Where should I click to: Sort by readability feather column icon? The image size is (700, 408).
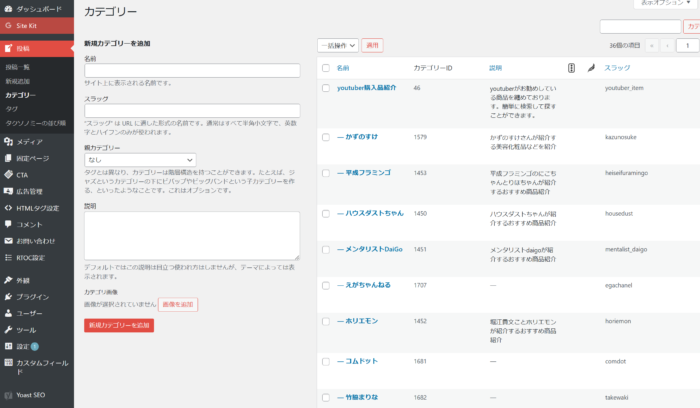click(591, 68)
